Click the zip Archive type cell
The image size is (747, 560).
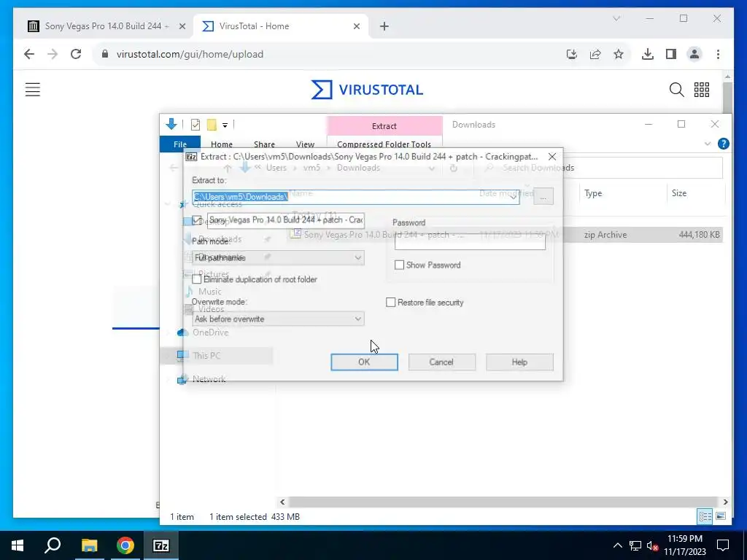point(605,235)
